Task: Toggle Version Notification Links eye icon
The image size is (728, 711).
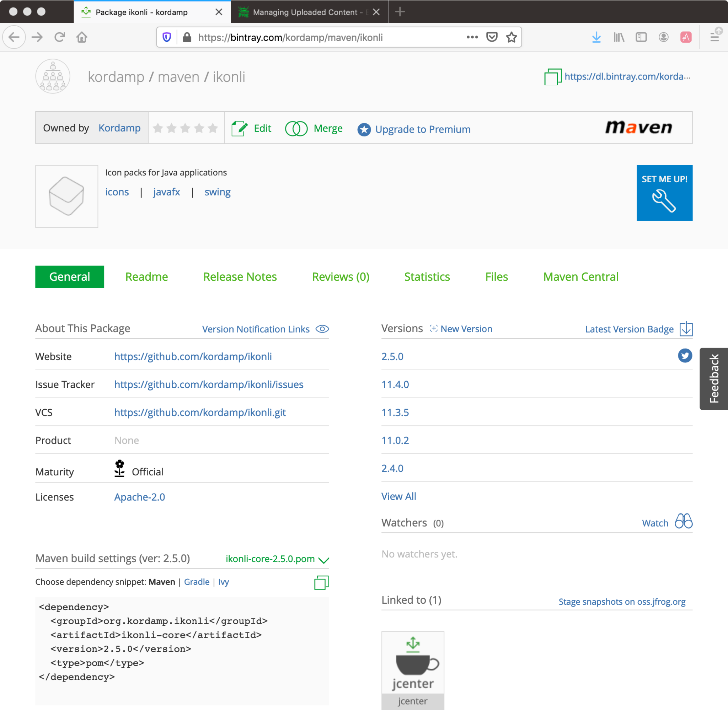Action: click(x=322, y=329)
